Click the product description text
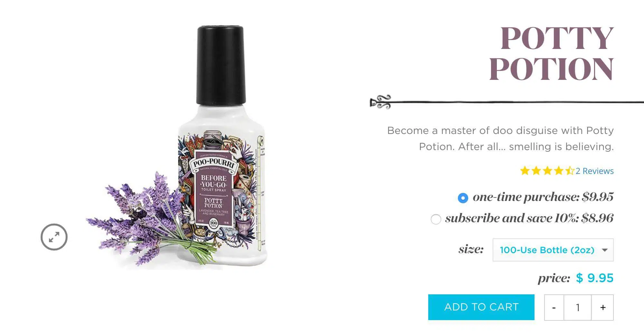 [500, 138]
